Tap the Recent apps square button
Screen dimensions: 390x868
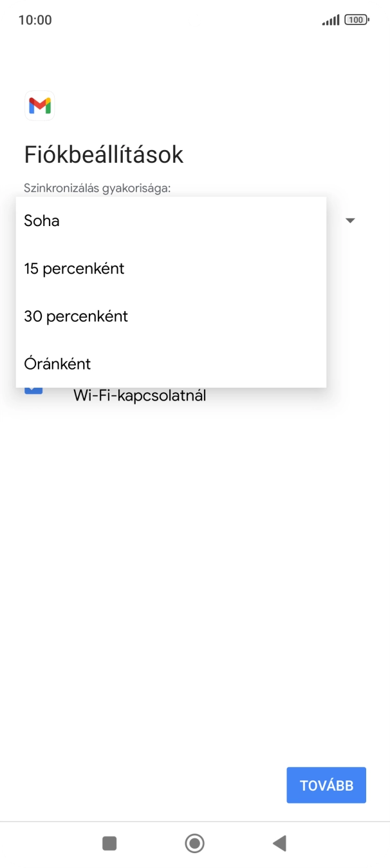pyautogui.click(x=109, y=843)
